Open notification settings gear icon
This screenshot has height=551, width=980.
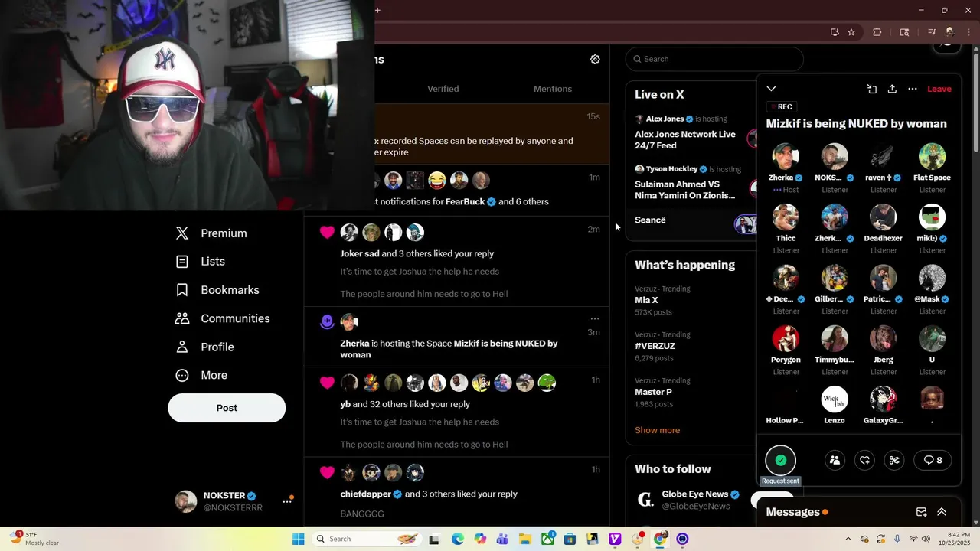(x=595, y=59)
